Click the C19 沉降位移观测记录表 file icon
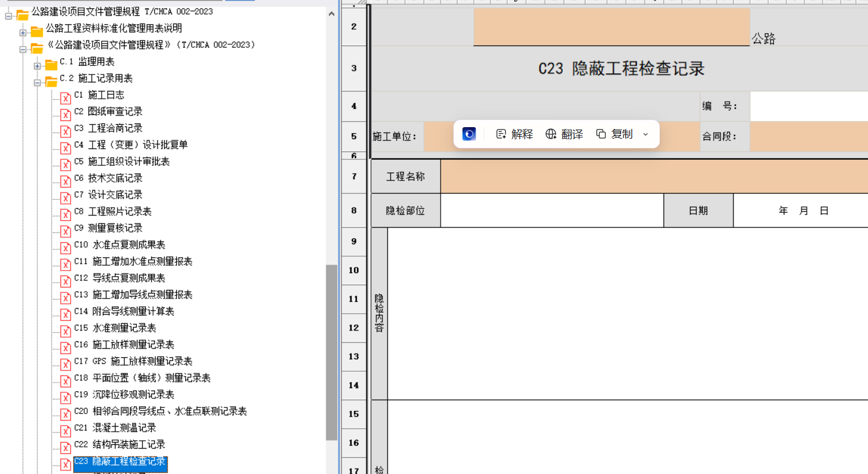The height and width of the screenshot is (474, 868). [x=65, y=398]
